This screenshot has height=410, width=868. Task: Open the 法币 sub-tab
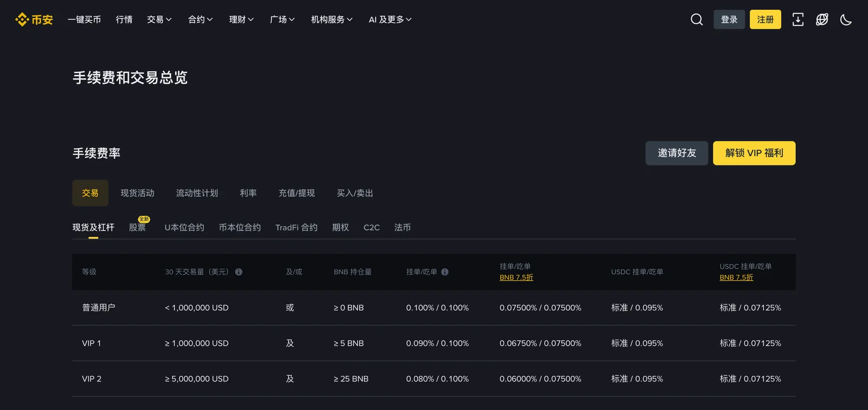pyautogui.click(x=403, y=227)
